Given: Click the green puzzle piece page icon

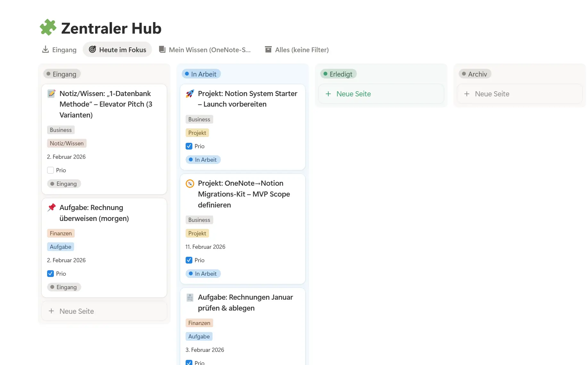Looking at the screenshot, I should tap(48, 28).
